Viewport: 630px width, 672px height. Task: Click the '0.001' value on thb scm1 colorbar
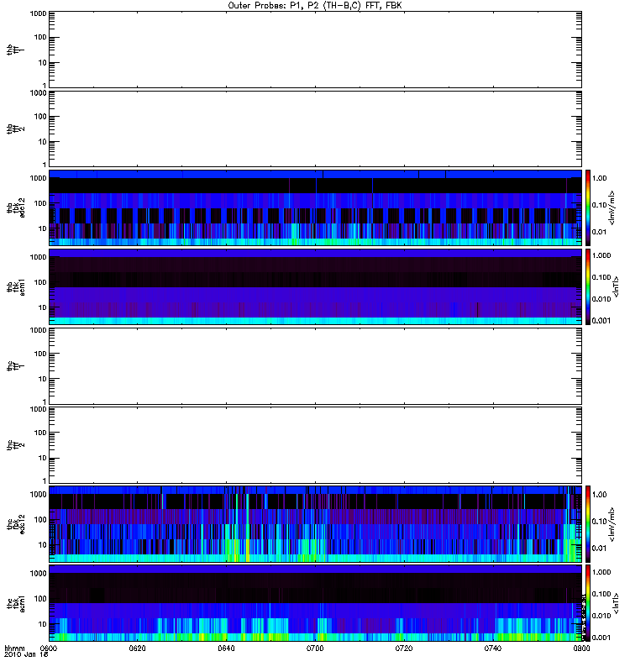click(x=601, y=321)
